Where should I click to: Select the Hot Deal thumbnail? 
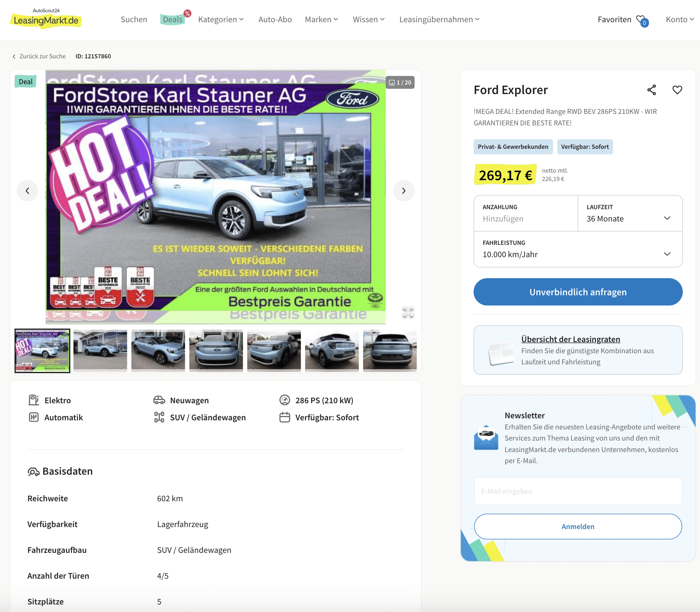pyautogui.click(x=42, y=351)
